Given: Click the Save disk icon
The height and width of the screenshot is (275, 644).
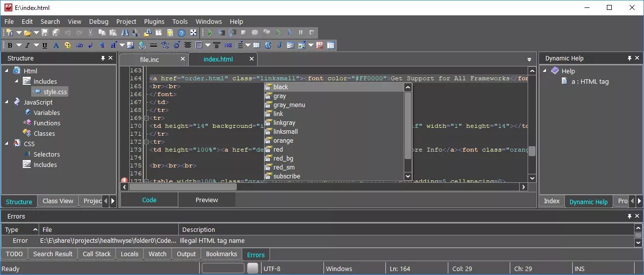Looking at the screenshot, I should (x=45, y=33).
